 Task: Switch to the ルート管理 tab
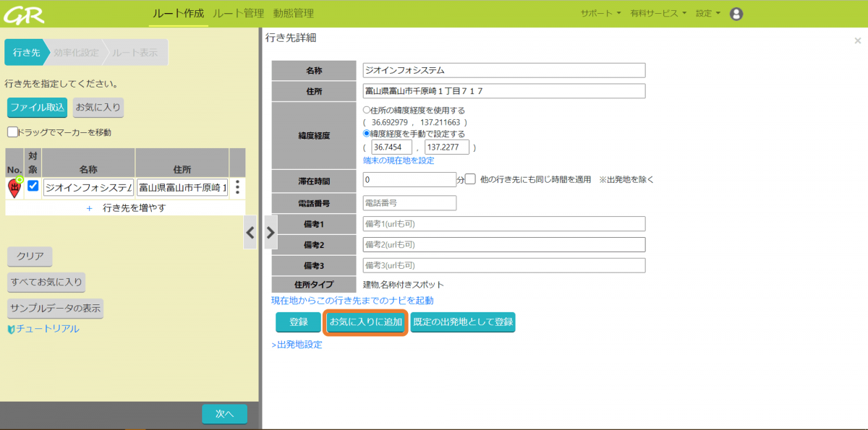[238, 13]
